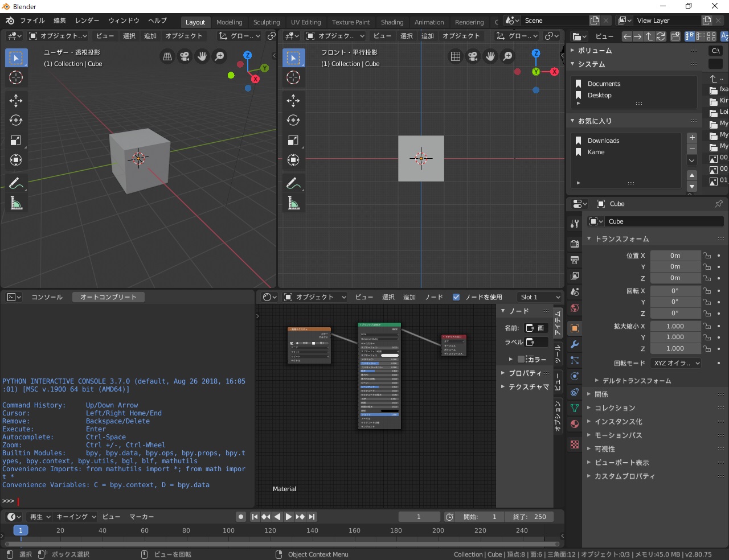Open the 回転モード XYZ dropdown

(676, 363)
